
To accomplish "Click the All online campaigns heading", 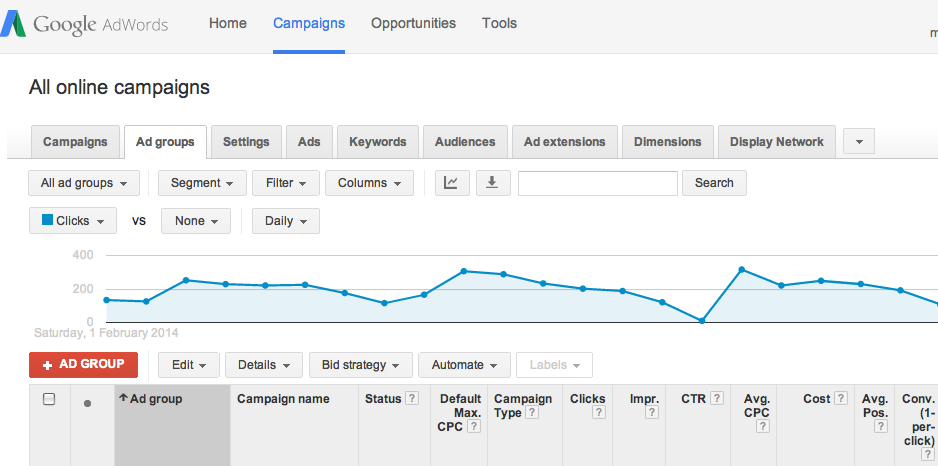I will point(119,87).
